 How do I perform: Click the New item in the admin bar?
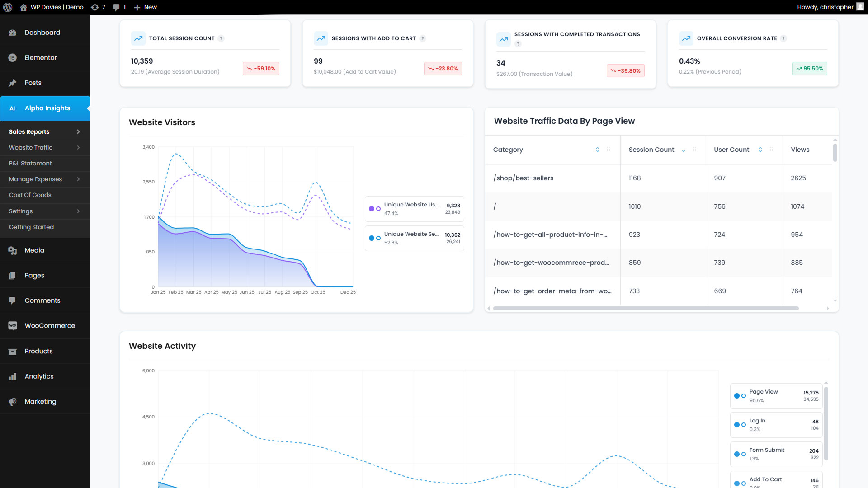145,7
